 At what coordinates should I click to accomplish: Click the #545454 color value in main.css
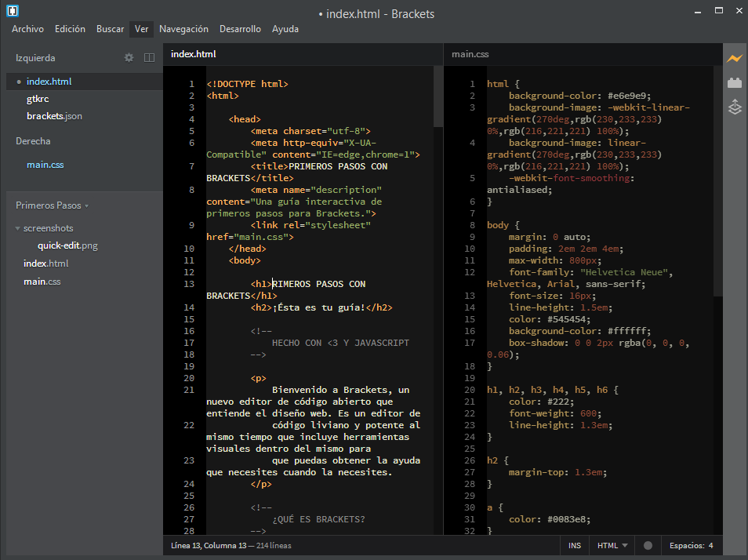[x=566, y=319]
